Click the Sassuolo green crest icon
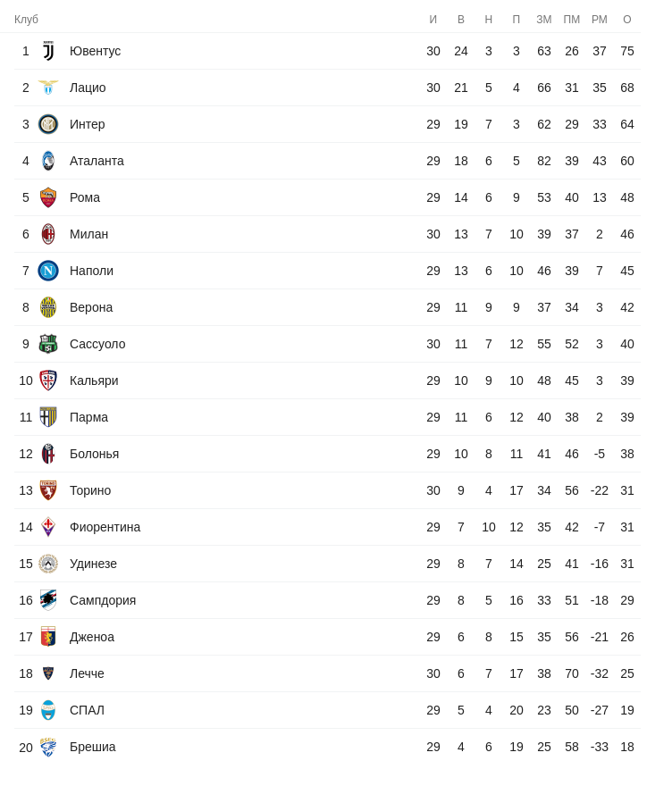Viewport: 672px width, 786px height. coord(48,344)
